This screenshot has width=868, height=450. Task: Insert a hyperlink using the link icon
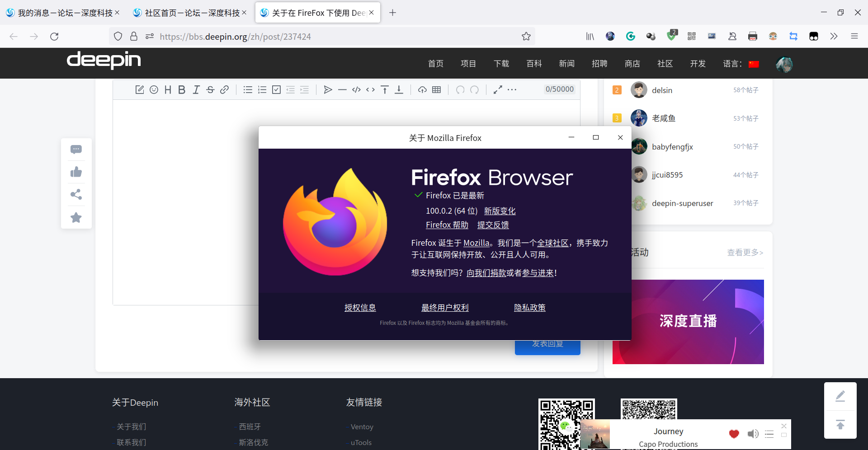tap(225, 89)
